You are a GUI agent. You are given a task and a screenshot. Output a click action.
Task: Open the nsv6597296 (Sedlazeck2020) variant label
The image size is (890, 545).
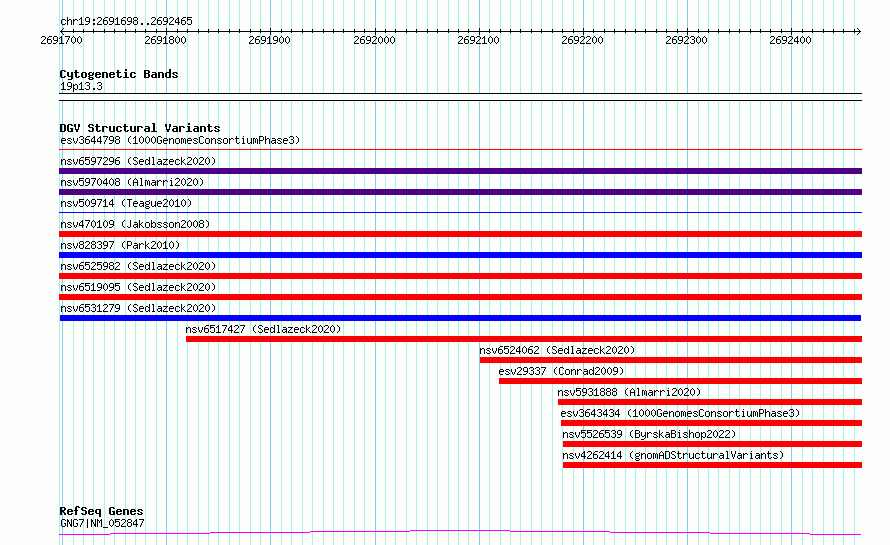point(138,161)
